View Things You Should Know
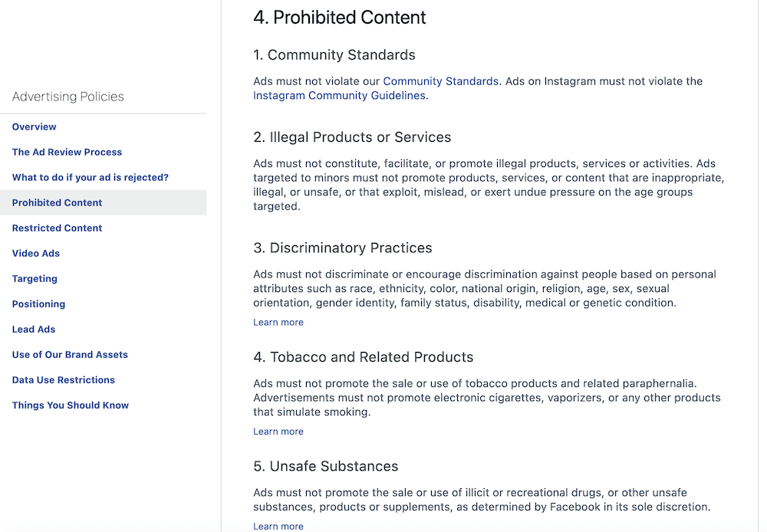 pyautogui.click(x=70, y=405)
